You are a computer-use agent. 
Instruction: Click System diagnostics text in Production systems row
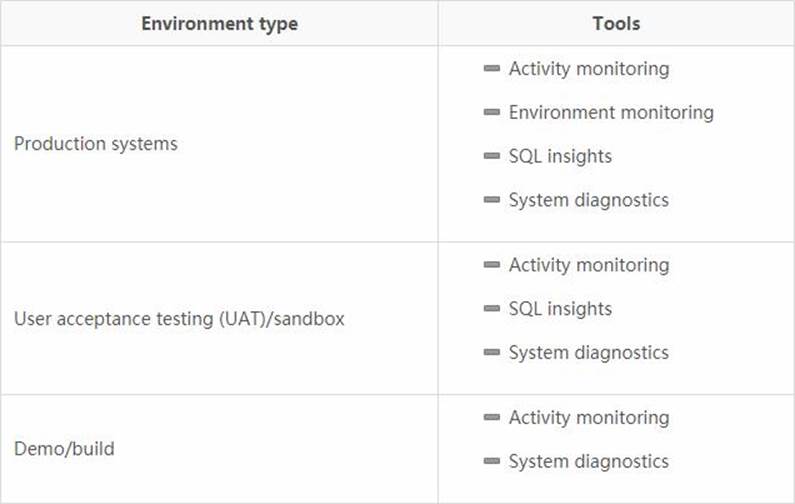[x=588, y=200]
